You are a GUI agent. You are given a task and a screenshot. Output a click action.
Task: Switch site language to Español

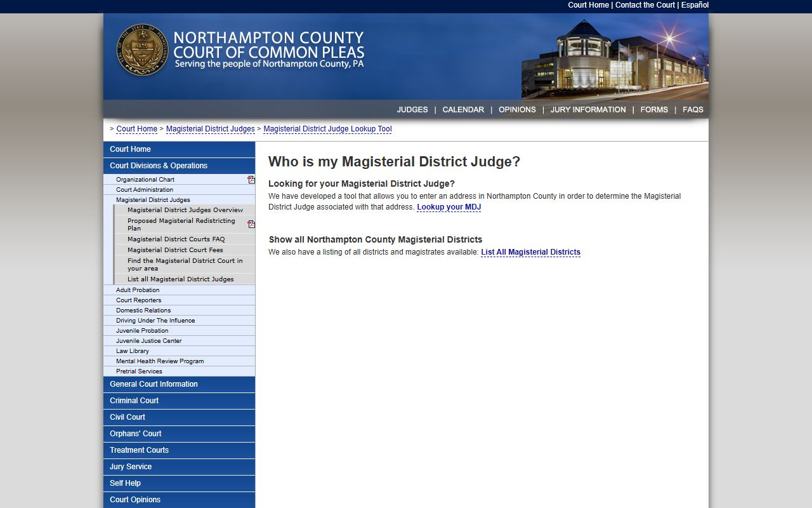tap(695, 5)
